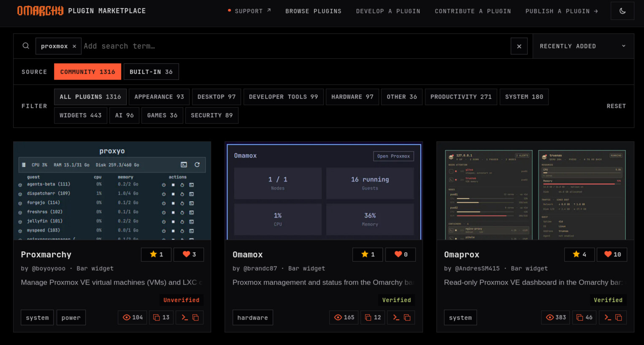
Task: Click the last copy icon on Proxmarchy card
Action: point(195,317)
